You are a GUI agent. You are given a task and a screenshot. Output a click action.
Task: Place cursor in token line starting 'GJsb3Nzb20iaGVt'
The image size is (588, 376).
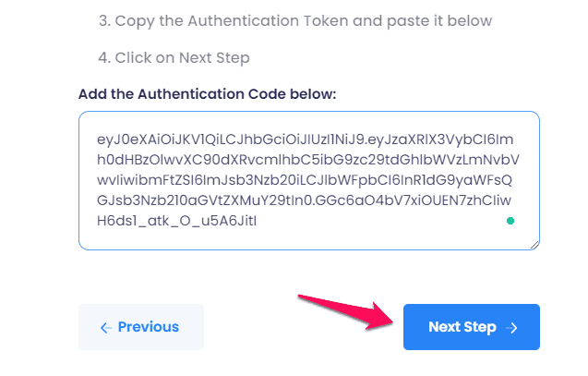tap(305, 201)
